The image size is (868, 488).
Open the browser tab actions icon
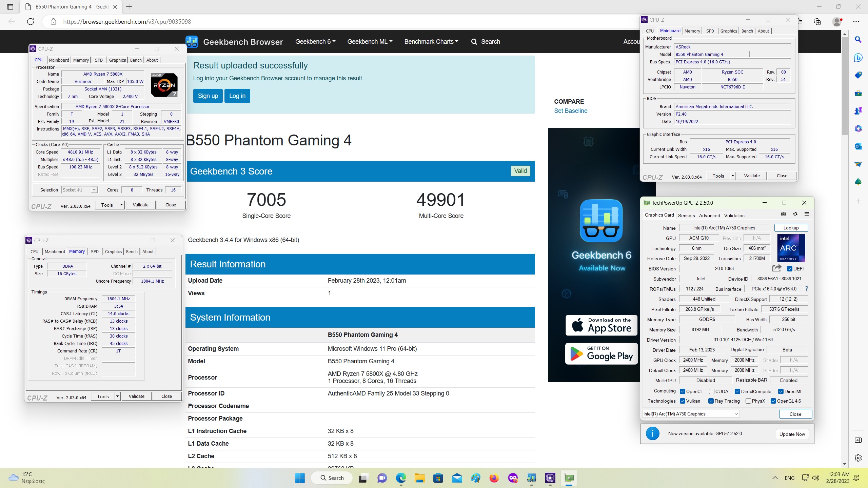pyautogui.click(x=10, y=7)
